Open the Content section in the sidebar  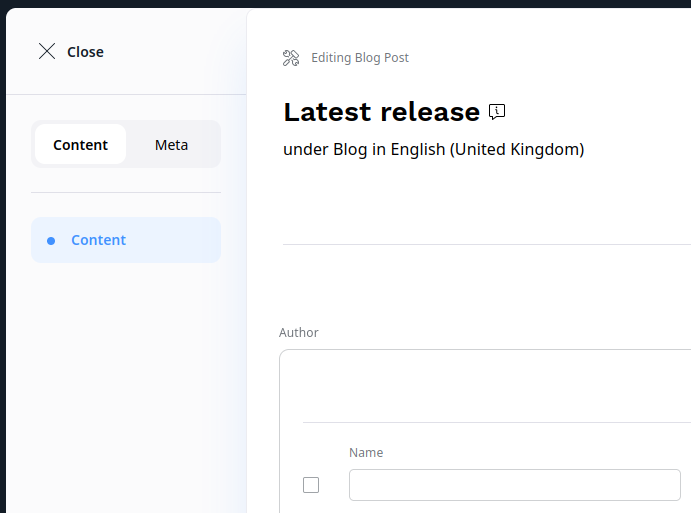(98, 240)
